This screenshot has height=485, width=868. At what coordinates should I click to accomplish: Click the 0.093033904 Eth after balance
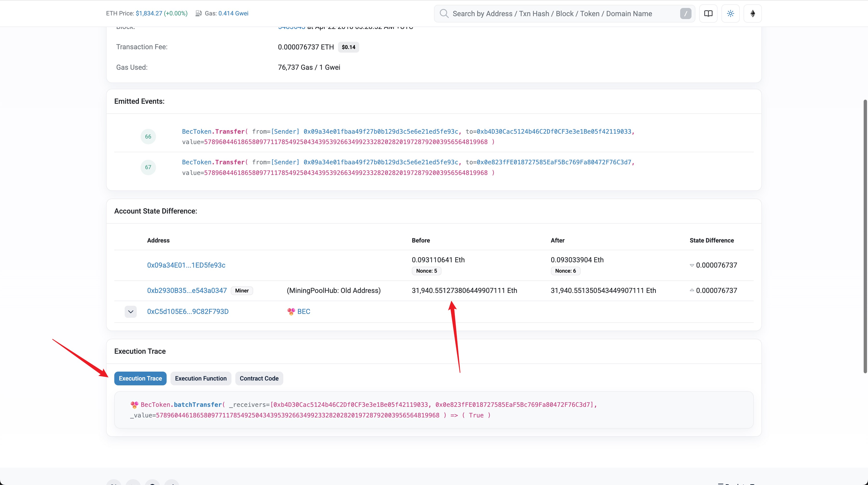point(577,260)
